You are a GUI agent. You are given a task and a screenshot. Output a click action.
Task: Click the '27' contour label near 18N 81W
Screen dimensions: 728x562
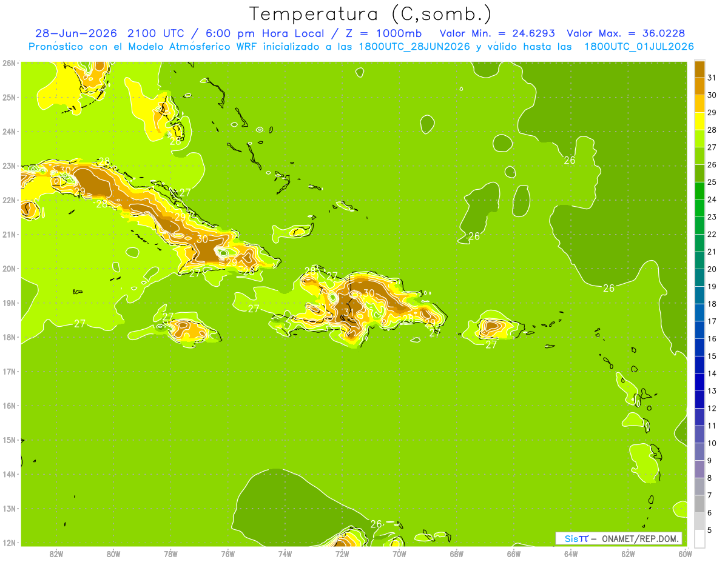[79, 324]
